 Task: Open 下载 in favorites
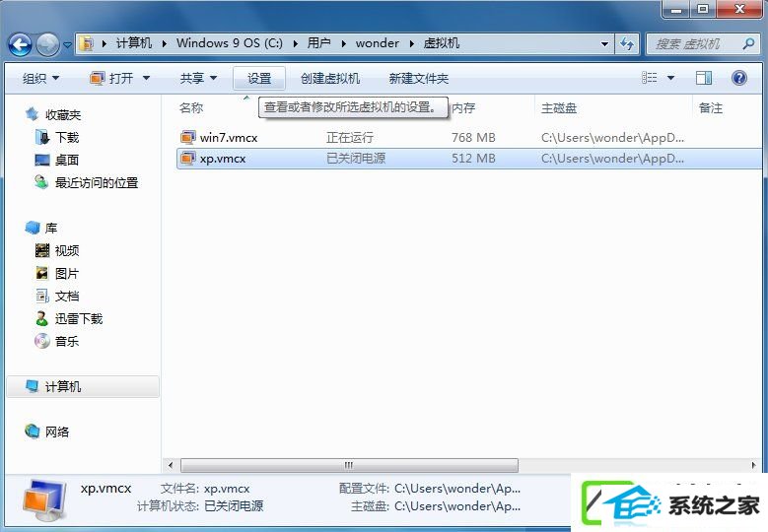(67, 138)
